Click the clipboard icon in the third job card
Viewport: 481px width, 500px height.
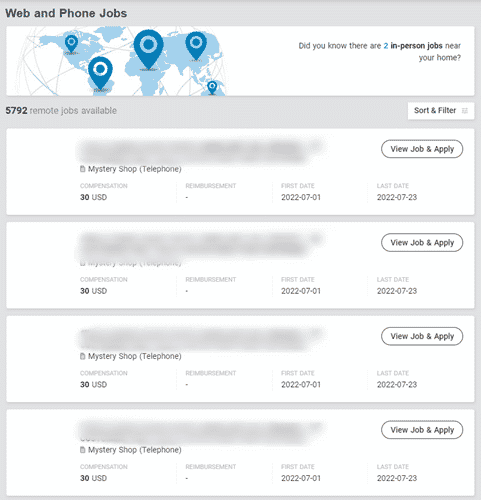(82, 356)
